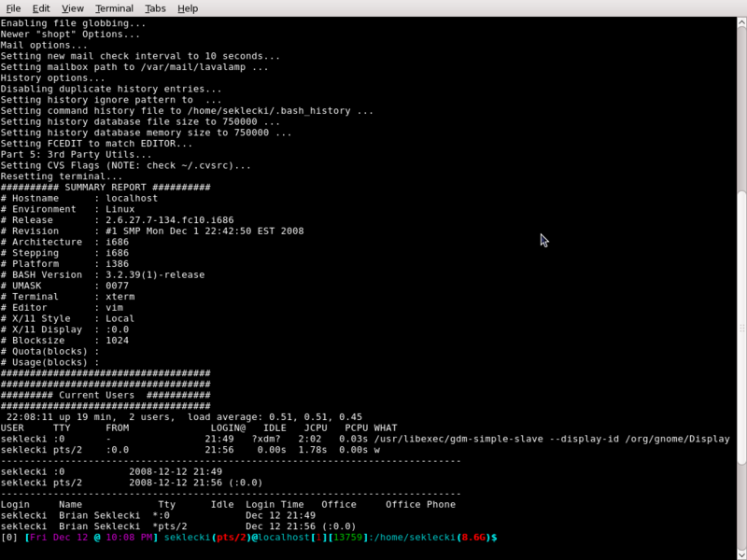The image size is (747, 560).
Task: Click the Blocksize 1024 line
Action: [64, 341]
